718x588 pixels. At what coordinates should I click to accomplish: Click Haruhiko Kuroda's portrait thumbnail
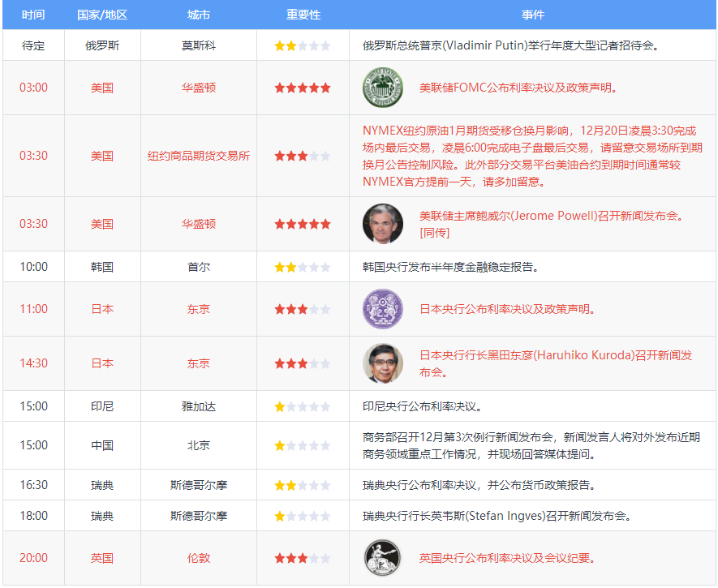coord(383,363)
